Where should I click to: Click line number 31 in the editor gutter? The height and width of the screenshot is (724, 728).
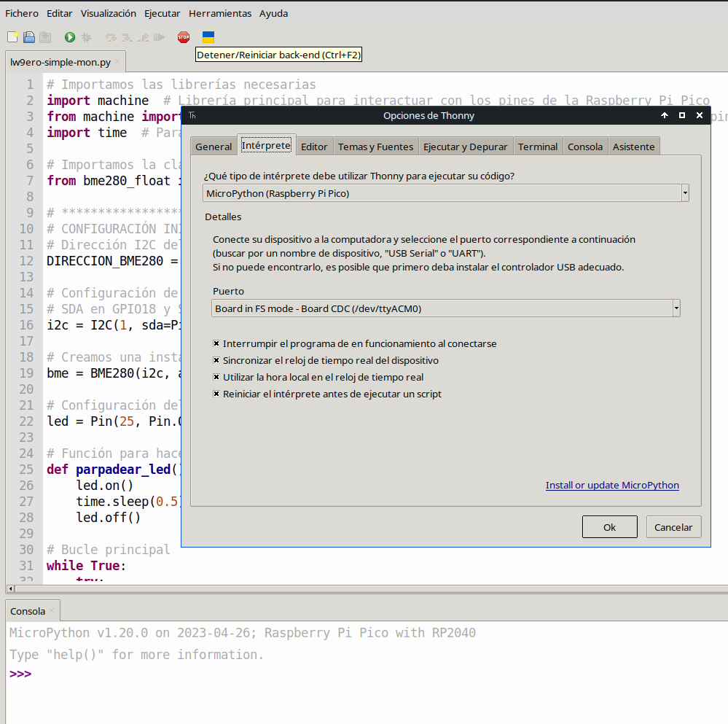pos(26,566)
